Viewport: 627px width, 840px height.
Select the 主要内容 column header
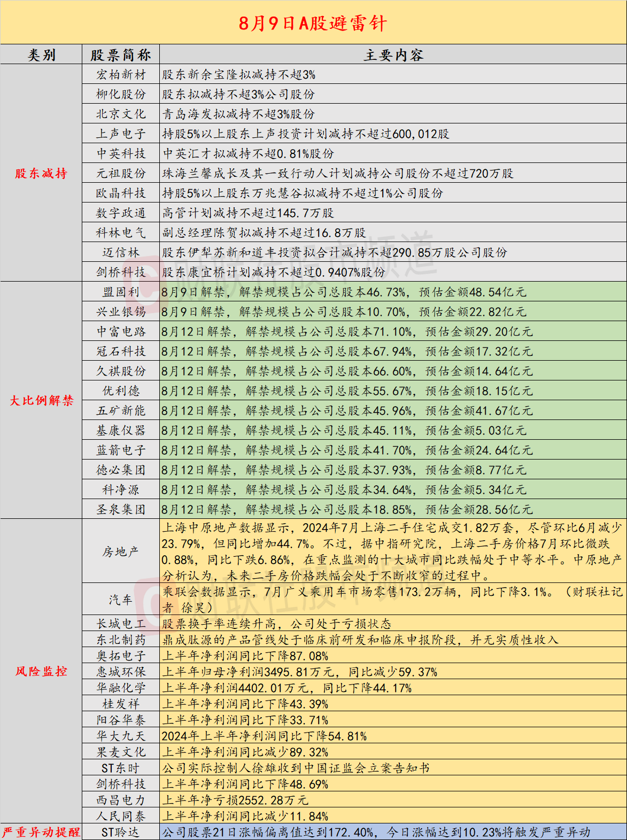(393, 55)
